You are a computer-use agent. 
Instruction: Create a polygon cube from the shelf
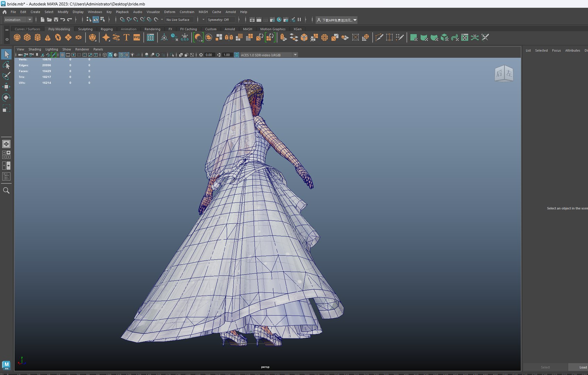tap(27, 37)
